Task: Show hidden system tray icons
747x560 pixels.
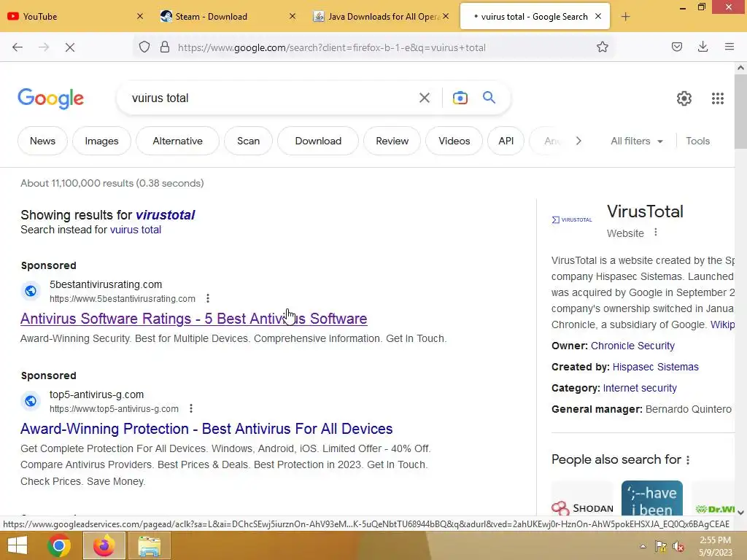Action: (643, 546)
